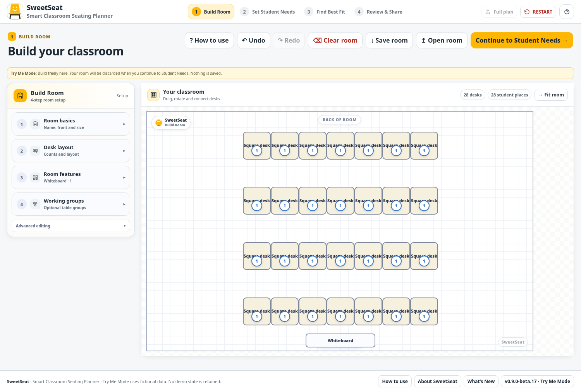Expand Room basics with its arrow
Viewport: 581px width, 392px height.
point(124,124)
